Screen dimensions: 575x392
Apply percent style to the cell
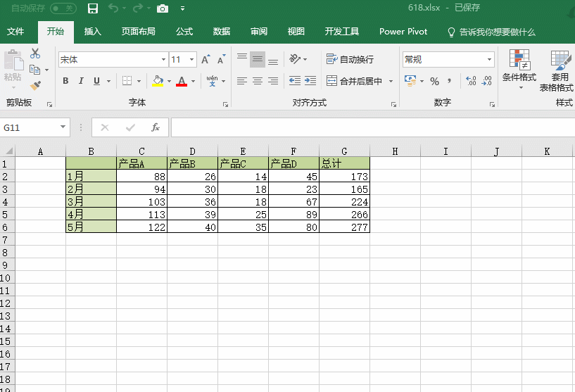coord(434,81)
